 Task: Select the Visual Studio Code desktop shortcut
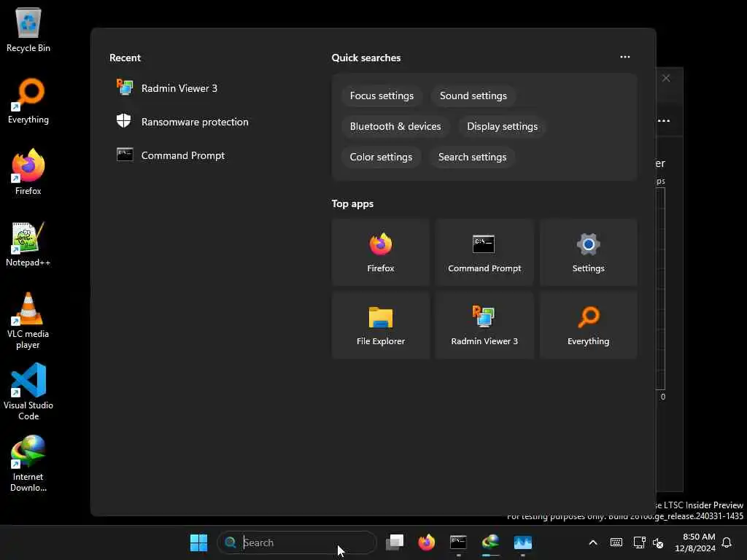coord(28,392)
